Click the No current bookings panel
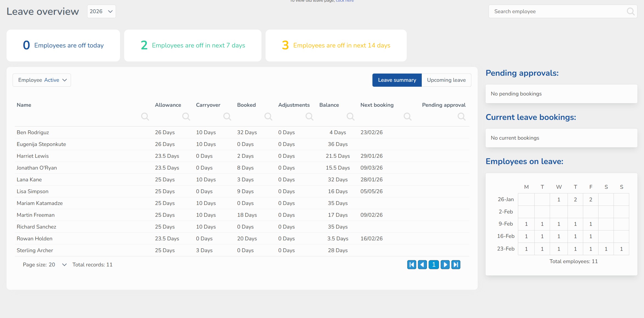The height and width of the screenshot is (318, 644). [x=561, y=138]
